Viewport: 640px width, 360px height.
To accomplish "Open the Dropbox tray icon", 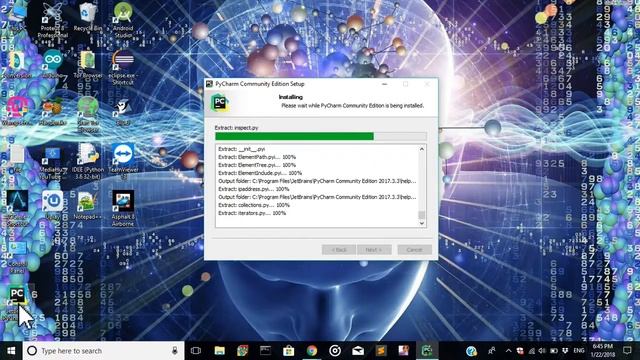I will (x=565, y=351).
